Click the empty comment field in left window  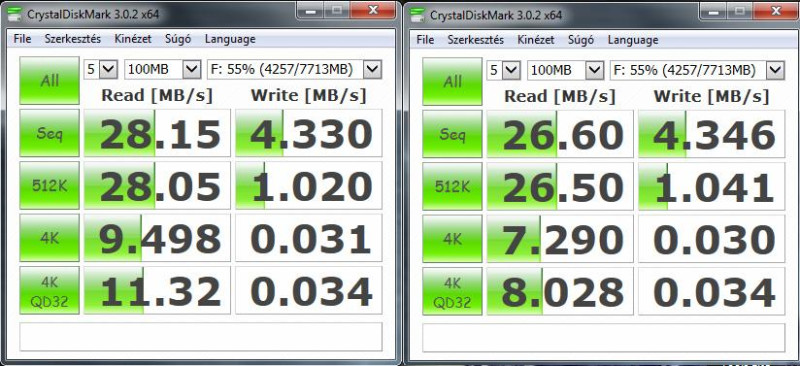click(x=201, y=336)
